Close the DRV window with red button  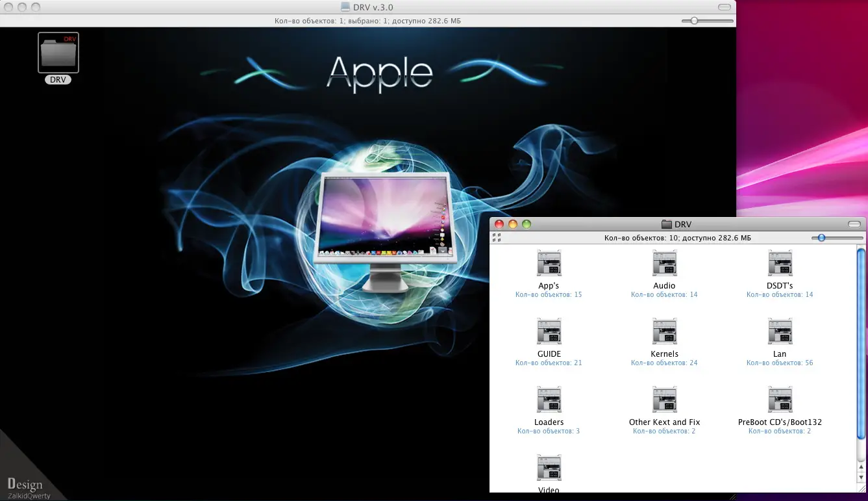click(499, 224)
